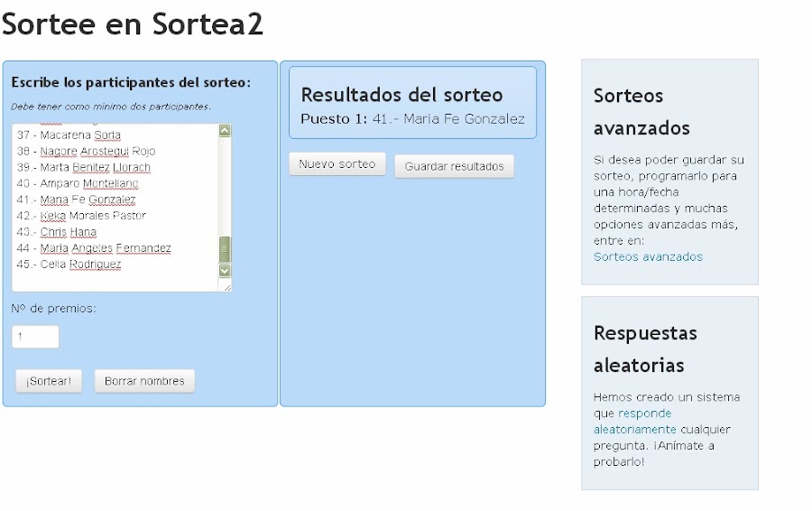Click Guardar resultados button
The width and height of the screenshot is (812, 511).
click(x=454, y=166)
